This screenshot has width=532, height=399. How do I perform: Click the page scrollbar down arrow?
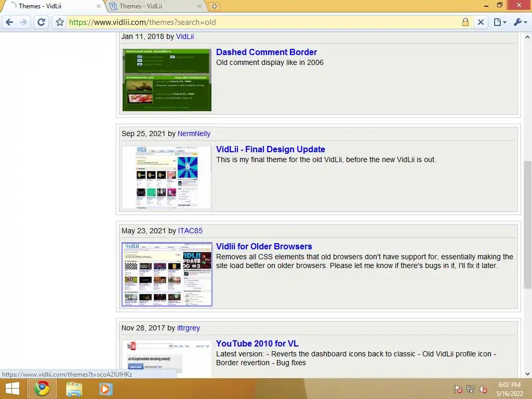click(527, 374)
